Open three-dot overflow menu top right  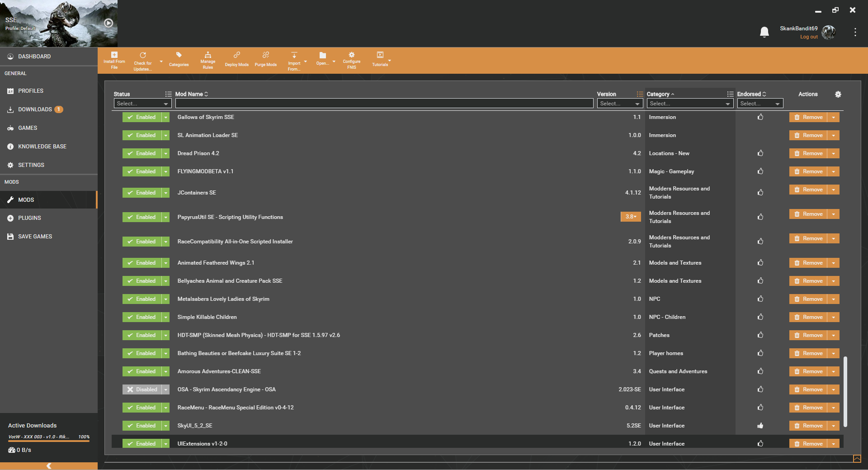tap(855, 32)
